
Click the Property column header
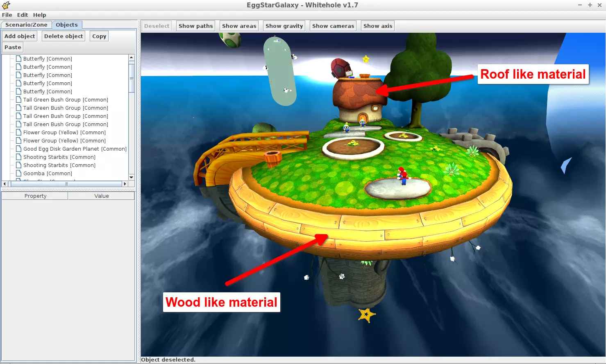click(35, 196)
